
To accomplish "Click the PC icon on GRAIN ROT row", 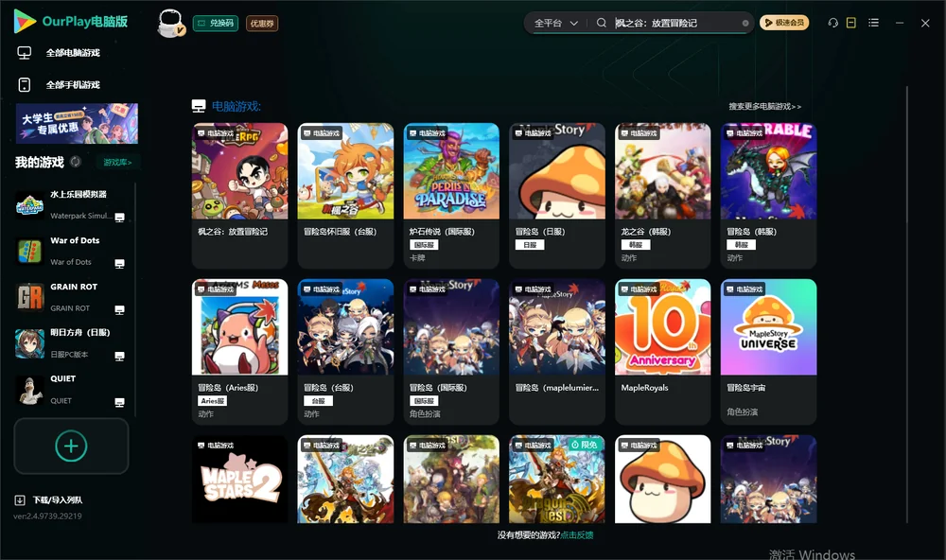I will 119,309.
